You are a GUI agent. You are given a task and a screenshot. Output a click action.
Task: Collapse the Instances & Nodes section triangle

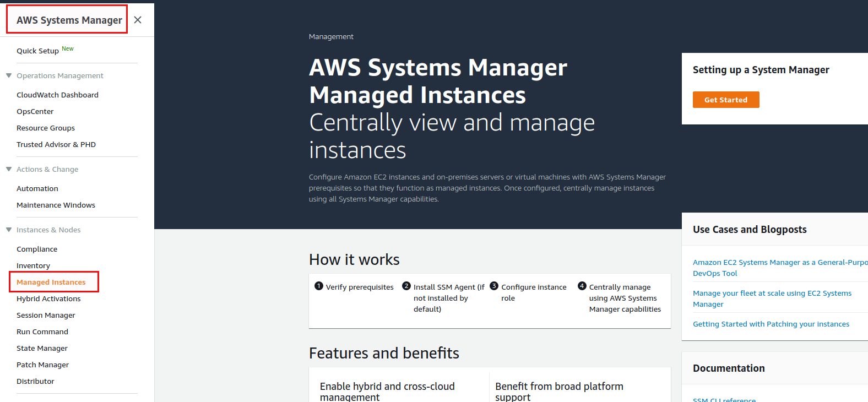[9, 230]
